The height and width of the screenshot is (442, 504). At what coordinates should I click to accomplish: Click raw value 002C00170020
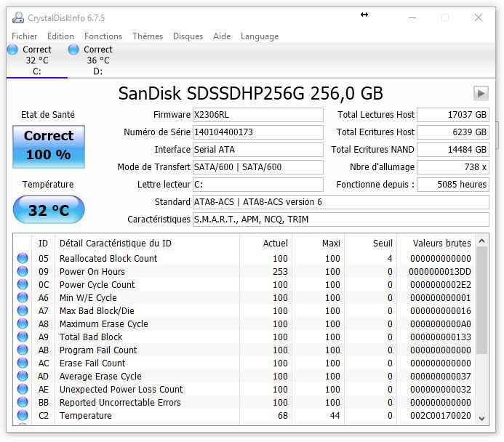coord(440,416)
